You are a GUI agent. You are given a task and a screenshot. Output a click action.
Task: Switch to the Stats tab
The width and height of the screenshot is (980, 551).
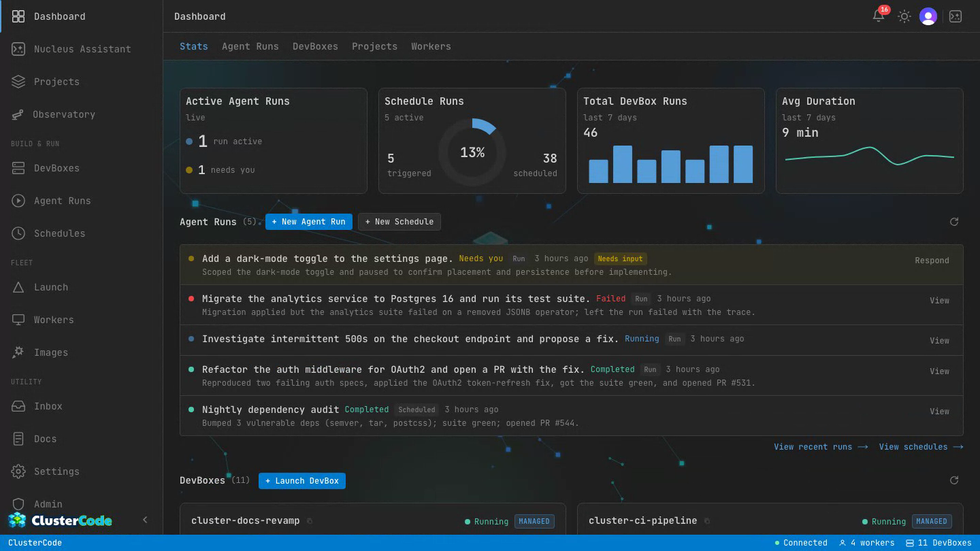(194, 46)
